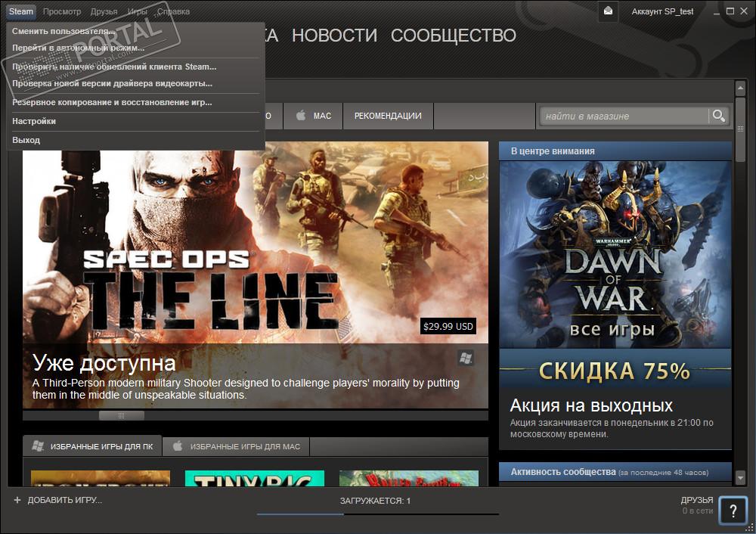This screenshot has width=756, height=534.
Task: Click the Уже доступна headline
Action: tap(104, 363)
